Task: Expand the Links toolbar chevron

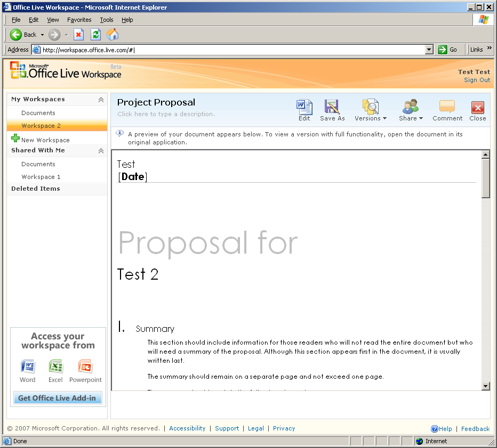Action: (x=490, y=48)
